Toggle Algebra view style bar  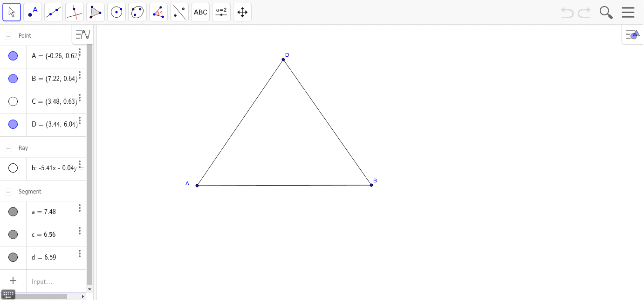click(82, 34)
